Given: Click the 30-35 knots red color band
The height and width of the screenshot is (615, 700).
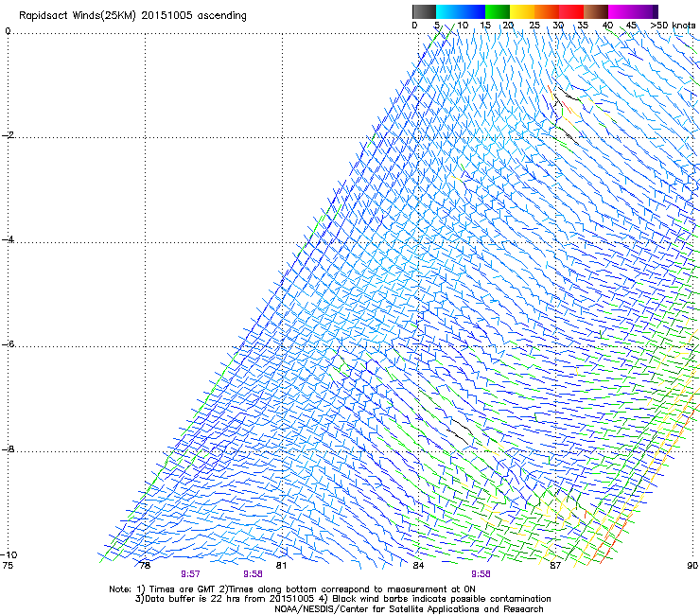Looking at the screenshot, I should coord(571,11).
